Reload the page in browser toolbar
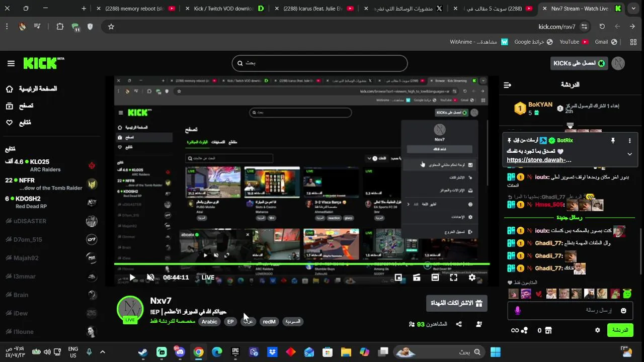The height and width of the screenshot is (362, 644). click(602, 27)
